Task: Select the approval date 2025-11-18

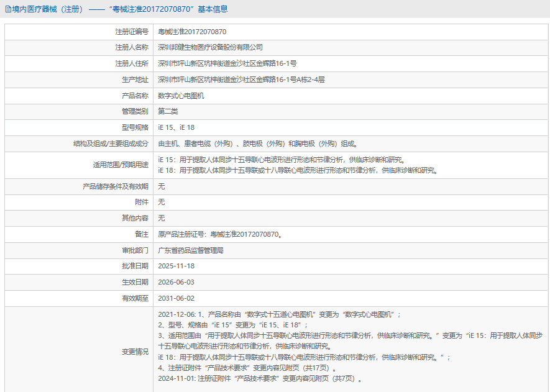Action: [176, 266]
